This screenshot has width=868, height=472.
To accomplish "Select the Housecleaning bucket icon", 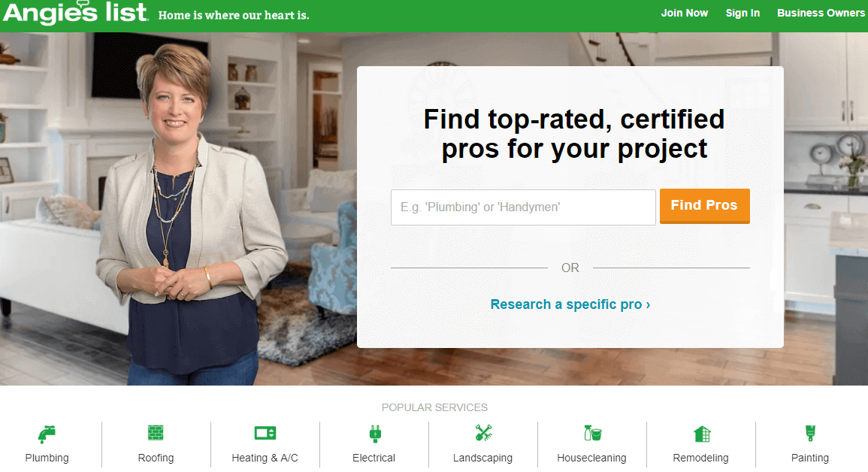I will point(592,433).
